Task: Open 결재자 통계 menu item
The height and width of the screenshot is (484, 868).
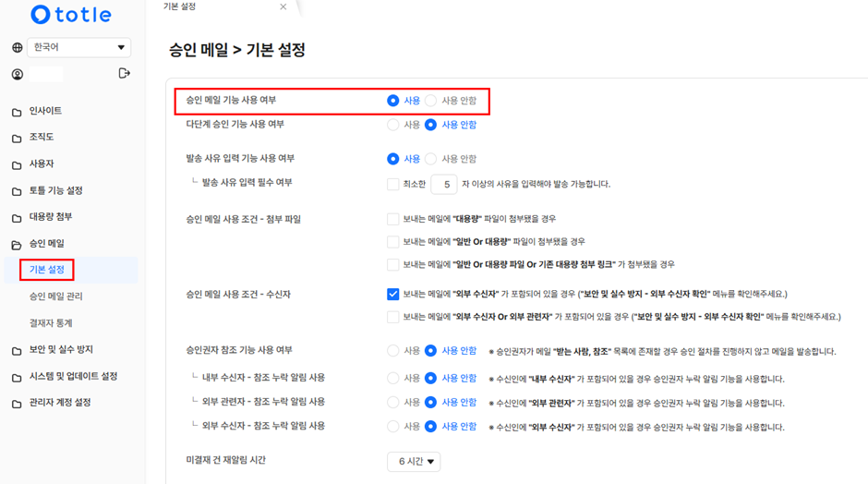Action: 51,323
